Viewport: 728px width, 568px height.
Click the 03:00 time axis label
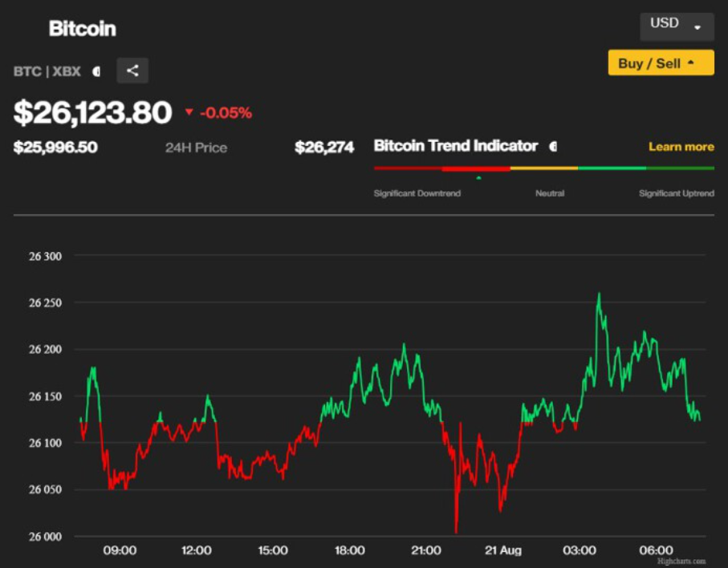tap(580, 550)
